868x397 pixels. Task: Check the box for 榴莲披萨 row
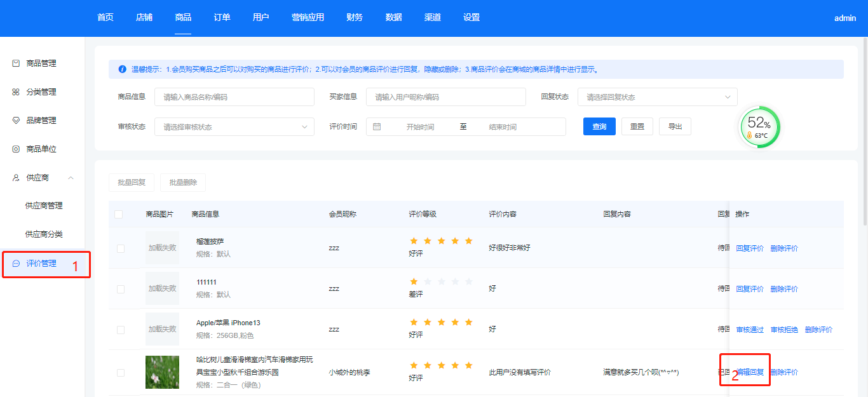click(121, 248)
